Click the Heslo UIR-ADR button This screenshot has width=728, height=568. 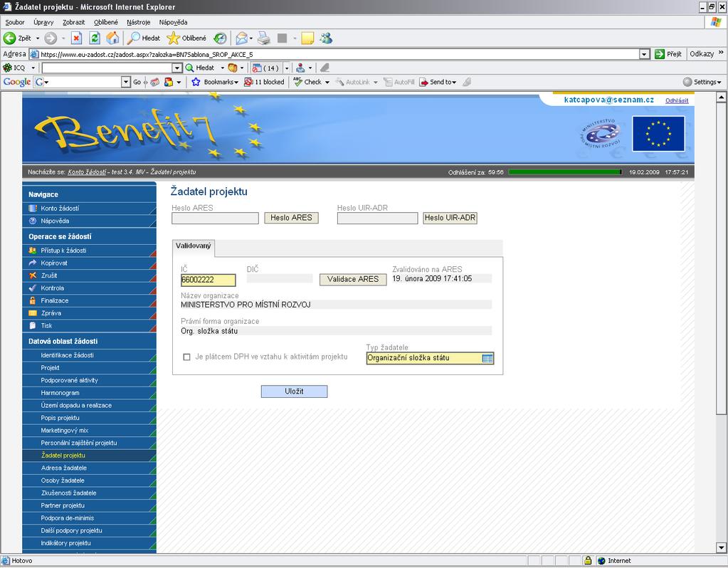coord(450,217)
